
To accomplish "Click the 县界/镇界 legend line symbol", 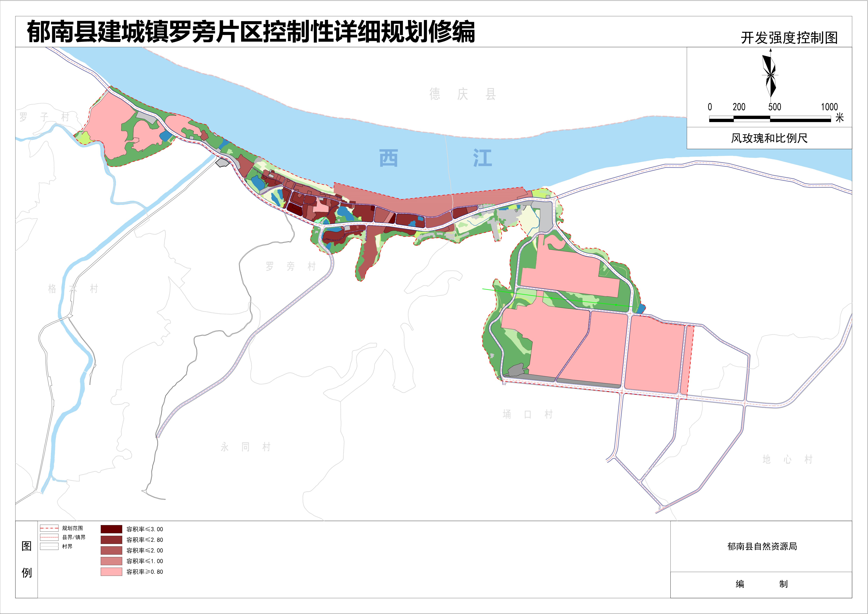I will pyautogui.click(x=49, y=537).
